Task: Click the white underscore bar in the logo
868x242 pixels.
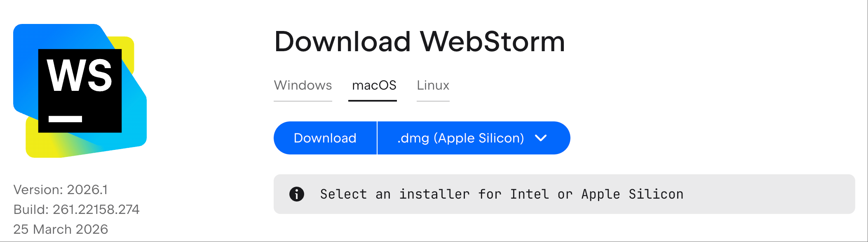Action: [x=65, y=119]
